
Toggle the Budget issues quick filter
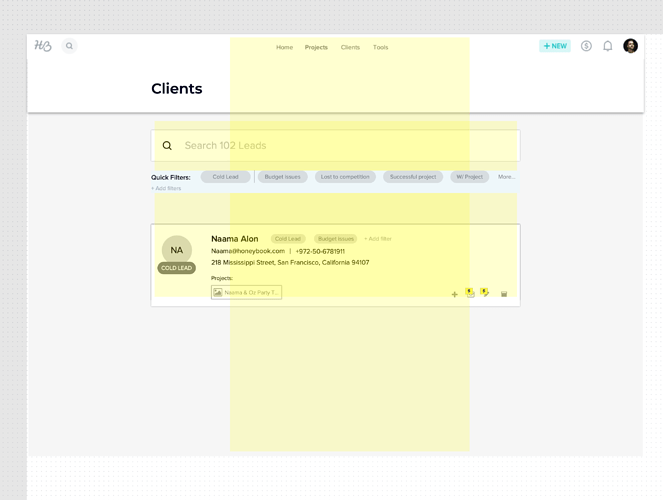pos(282,177)
